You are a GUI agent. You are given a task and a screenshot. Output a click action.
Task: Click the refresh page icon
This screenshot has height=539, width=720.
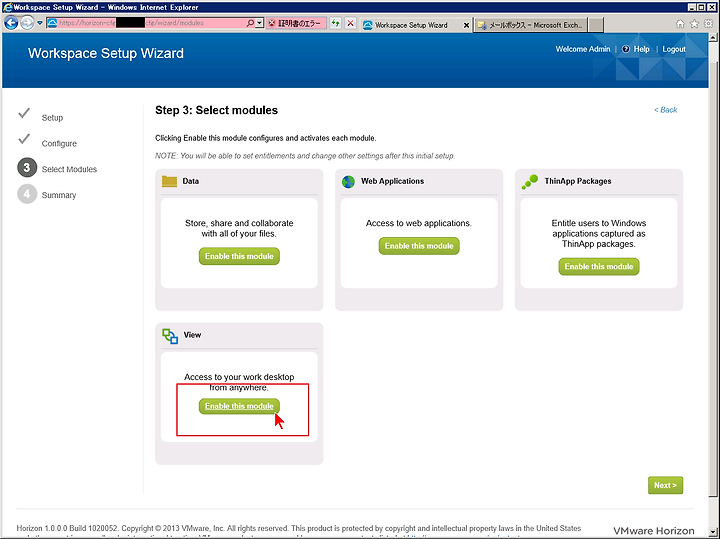coord(336,23)
